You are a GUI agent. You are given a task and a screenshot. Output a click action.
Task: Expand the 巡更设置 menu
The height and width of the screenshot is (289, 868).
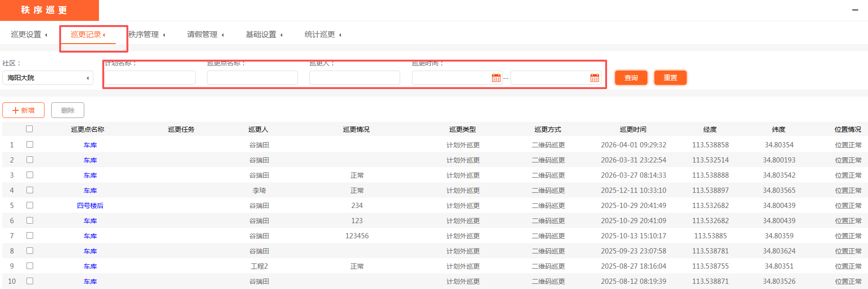pos(29,35)
